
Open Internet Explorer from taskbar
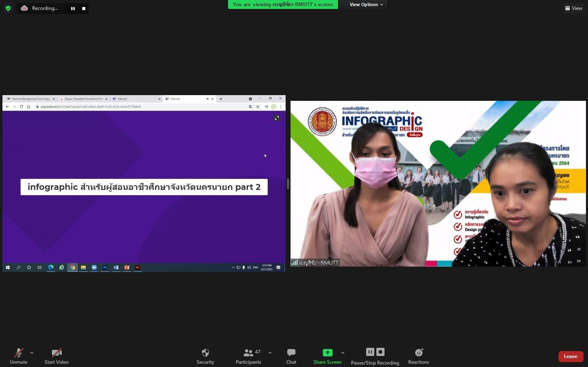click(62, 267)
